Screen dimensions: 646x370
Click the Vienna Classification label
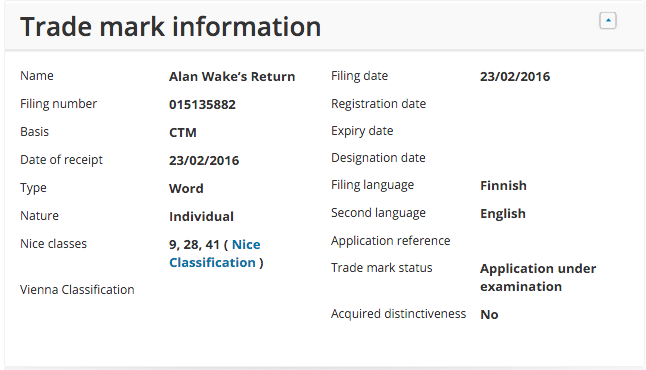click(x=77, y=290)
